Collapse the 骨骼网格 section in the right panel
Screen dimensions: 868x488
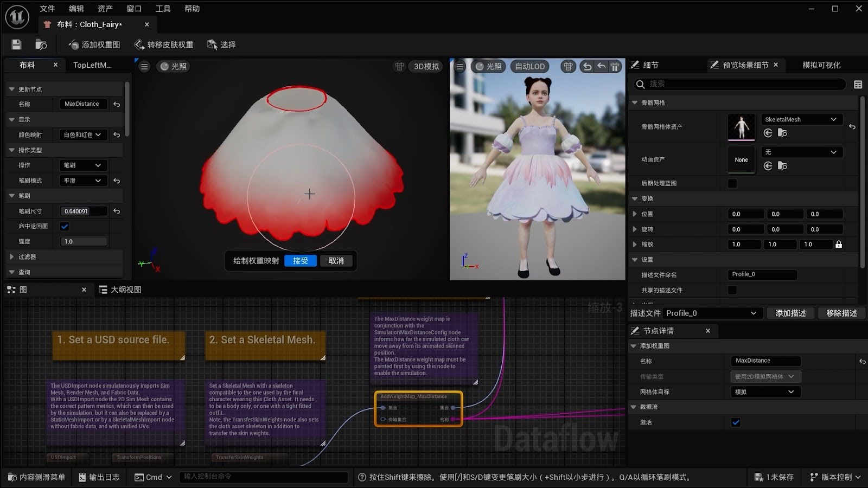tap(635, 102)
